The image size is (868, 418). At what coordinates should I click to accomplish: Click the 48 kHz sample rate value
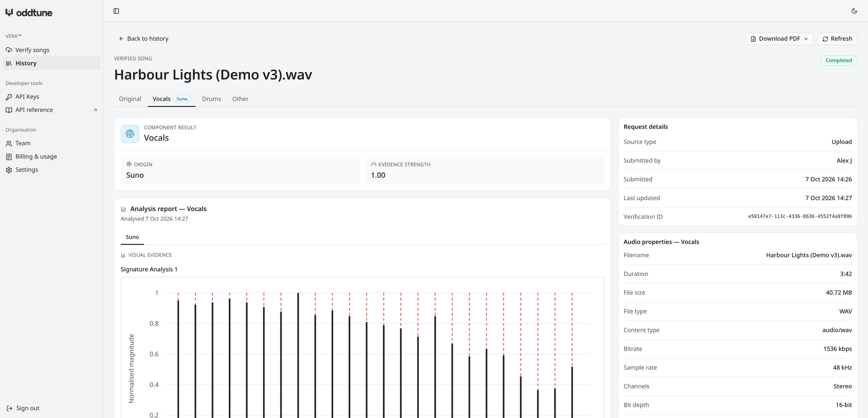(842, 368)
